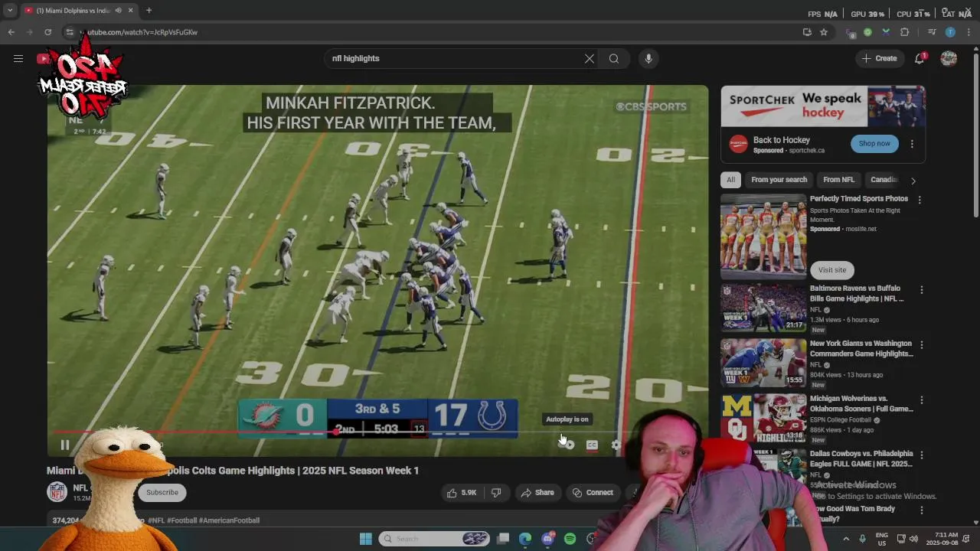Clear the nfl highlights search text
The width and height of the screenshot is (980, 551).
tap(590, 58)
